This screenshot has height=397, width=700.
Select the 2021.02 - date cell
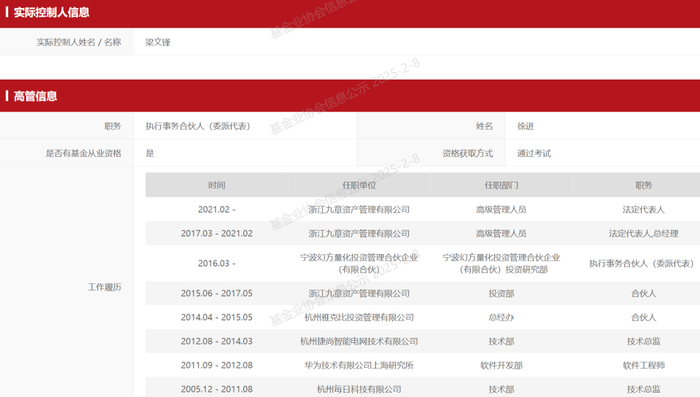click(x=217, y=209)
